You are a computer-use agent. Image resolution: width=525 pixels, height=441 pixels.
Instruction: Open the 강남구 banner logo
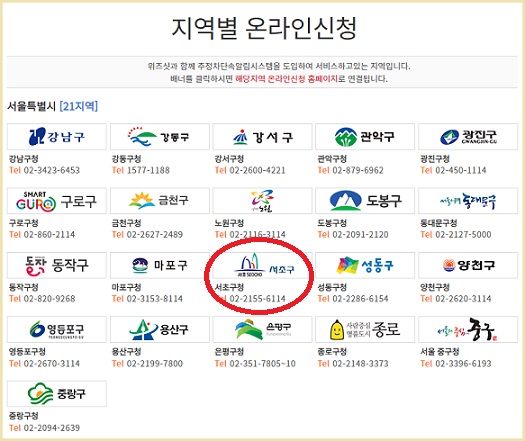pos(57,137)
